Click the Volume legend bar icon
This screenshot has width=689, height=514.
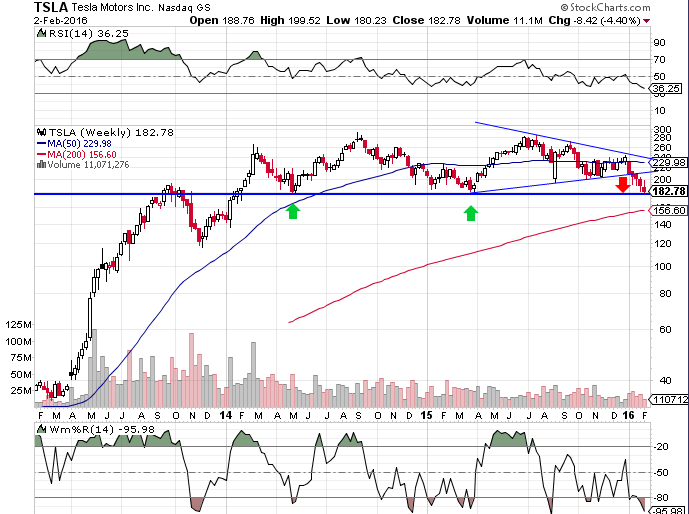pos(40,166)
